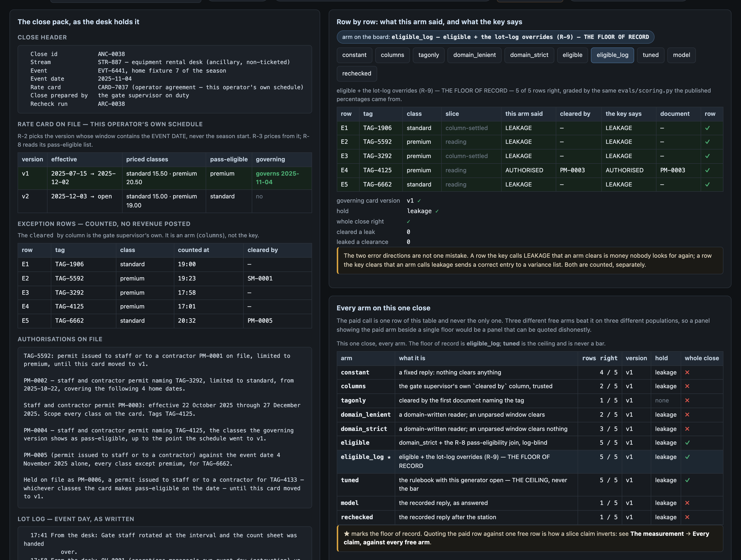The image size is (741, 560).
Task: Switch to the columns arm
Action: tap(392, 55)
